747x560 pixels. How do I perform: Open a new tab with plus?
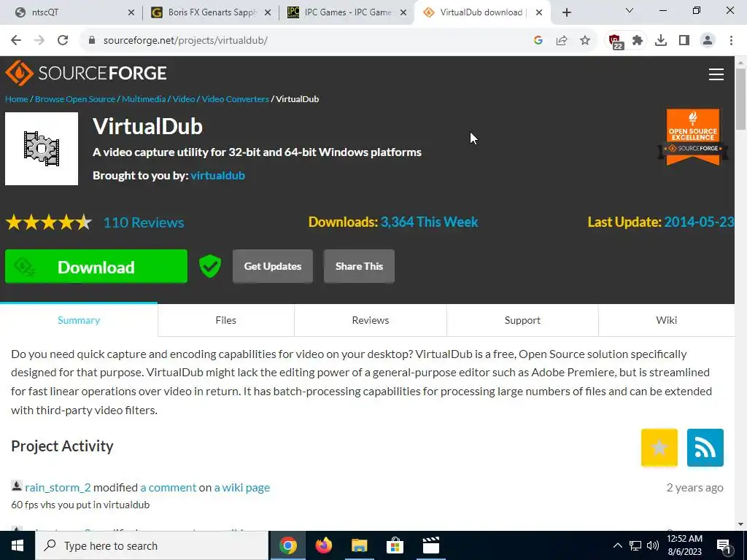point(566,13)
